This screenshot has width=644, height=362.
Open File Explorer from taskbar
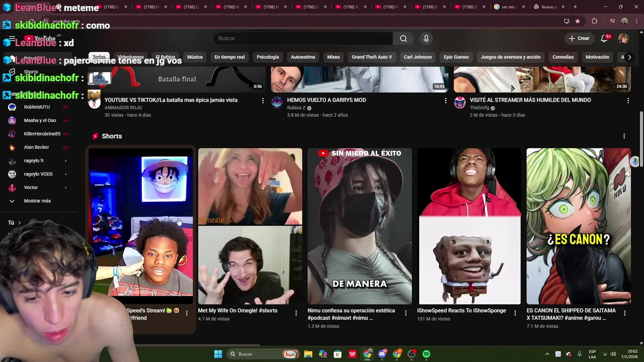(x=308, y=354)
